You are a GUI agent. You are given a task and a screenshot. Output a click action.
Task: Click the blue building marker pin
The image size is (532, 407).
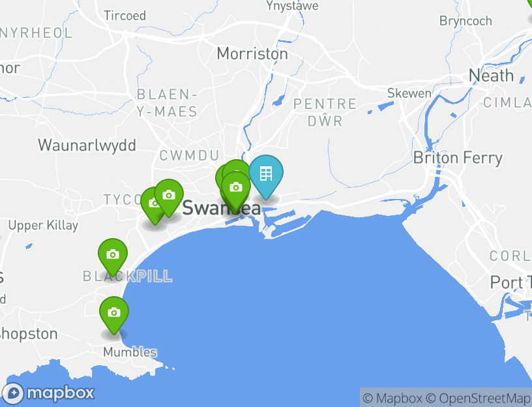pos(266,176)
